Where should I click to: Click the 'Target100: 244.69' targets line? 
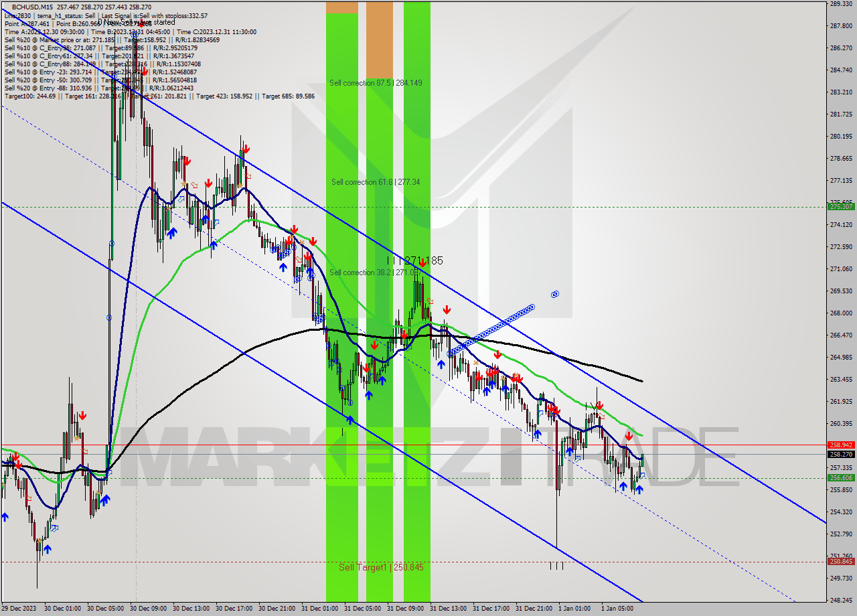pyautogui.click(x=159, y=96)
